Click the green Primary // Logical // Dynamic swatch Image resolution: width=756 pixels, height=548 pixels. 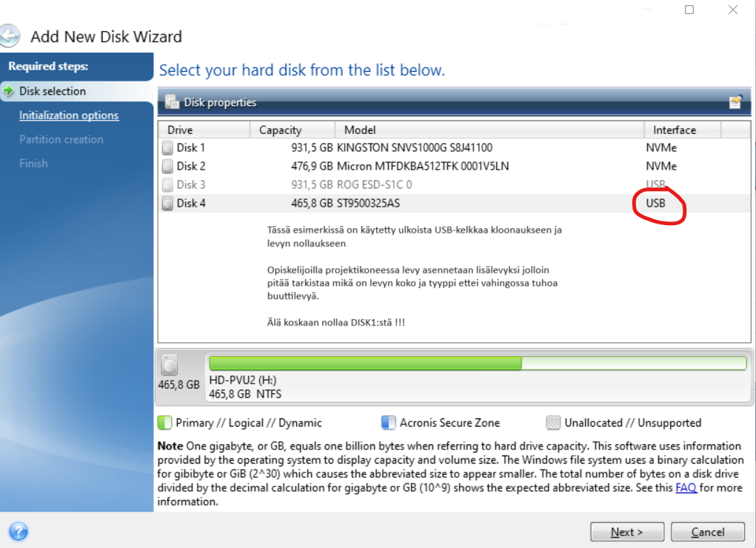click(x=165, y=423)
